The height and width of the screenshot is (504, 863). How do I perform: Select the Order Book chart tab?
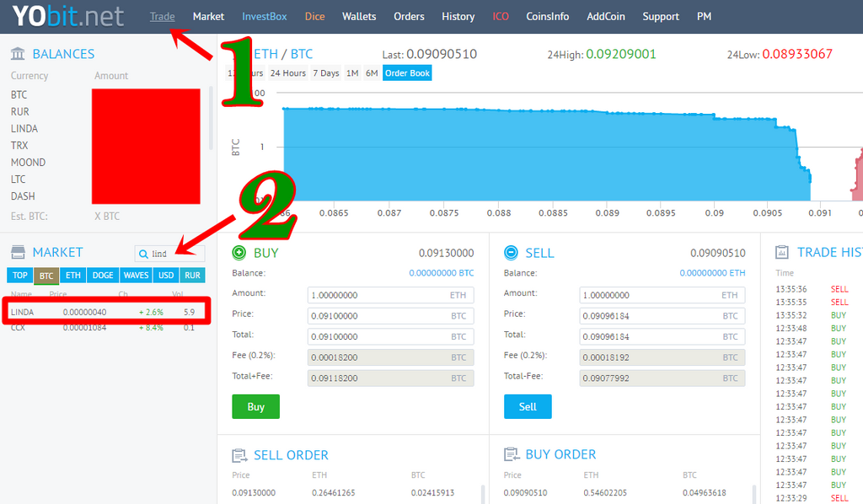[407, 72]
